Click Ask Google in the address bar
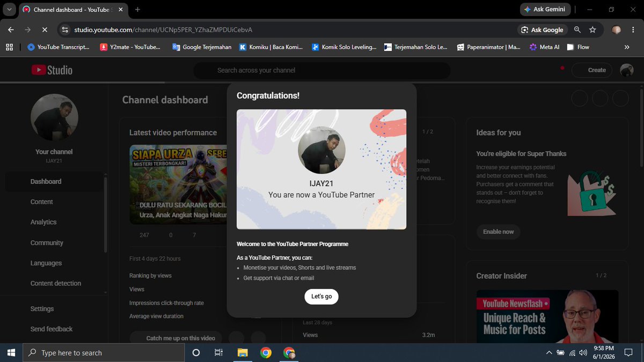Image resolution: width=644 pixels, height=362 pixels. [x=541, y=30]
